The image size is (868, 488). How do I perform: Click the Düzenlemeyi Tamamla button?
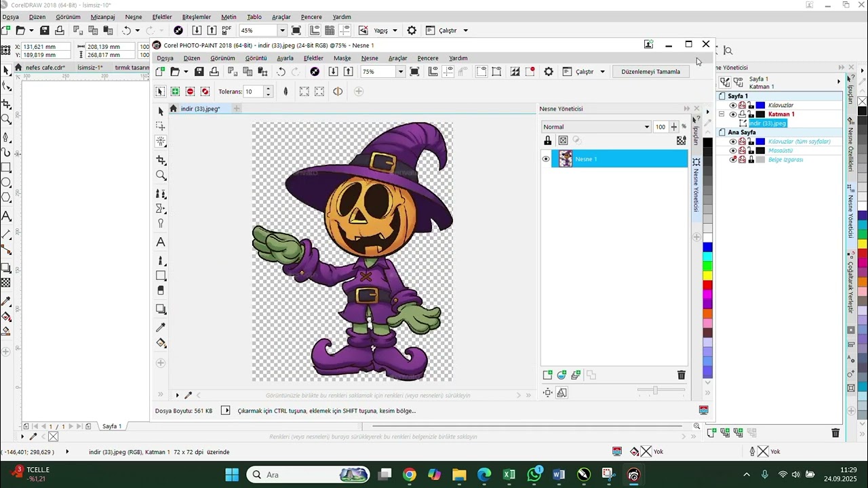click(x=650, y=72)
